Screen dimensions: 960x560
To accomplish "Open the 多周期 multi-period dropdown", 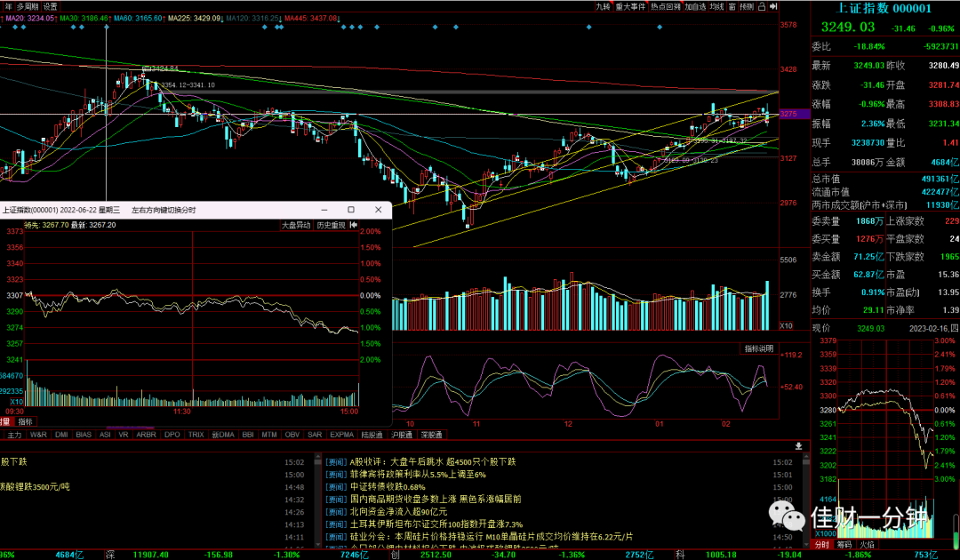I will tap(28, 7).
